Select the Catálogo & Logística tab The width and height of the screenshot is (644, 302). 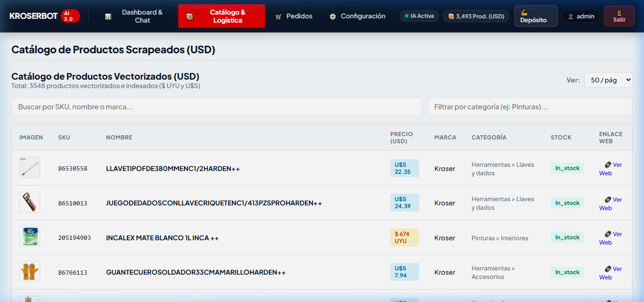(222, 16)
